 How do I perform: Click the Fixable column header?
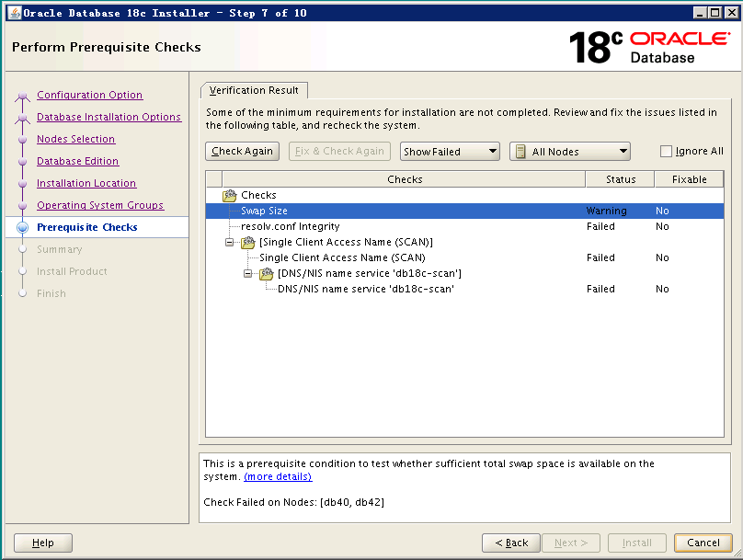click(689, 179)
